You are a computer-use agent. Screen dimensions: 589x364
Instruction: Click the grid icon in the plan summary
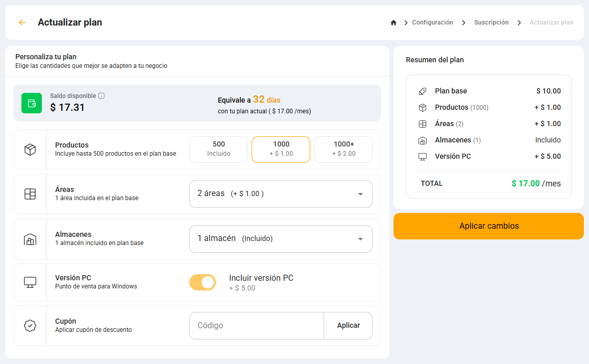[x=423, y=124]
